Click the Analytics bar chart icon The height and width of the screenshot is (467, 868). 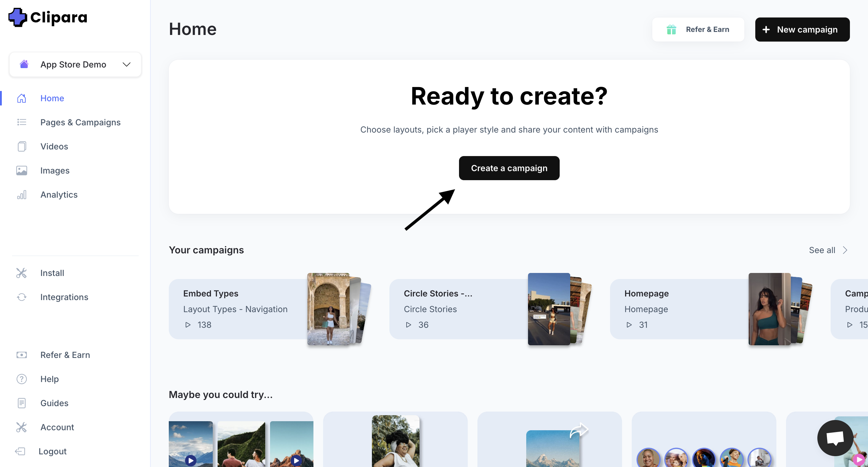click(x=22, y=195)
